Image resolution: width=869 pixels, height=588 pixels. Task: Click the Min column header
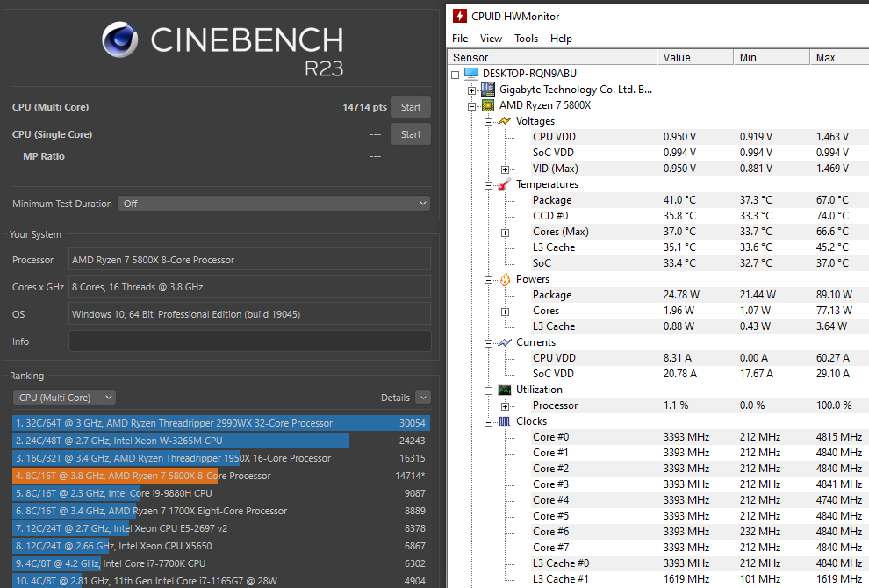pos(772,57)
